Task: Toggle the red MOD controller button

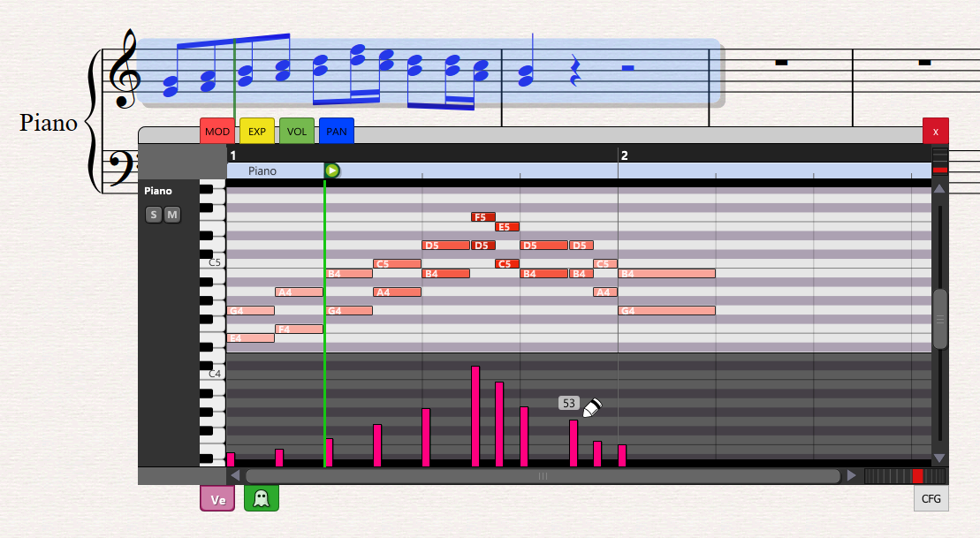Action: tap(217, 132)
